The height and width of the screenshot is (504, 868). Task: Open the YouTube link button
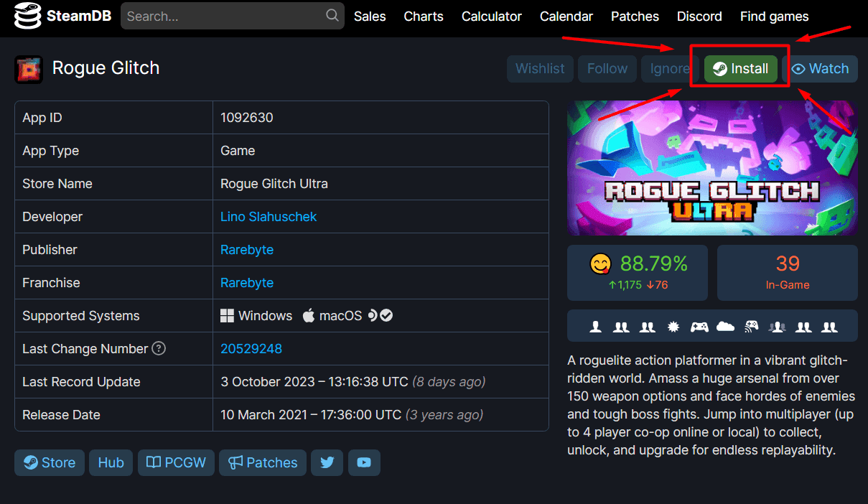364,463
